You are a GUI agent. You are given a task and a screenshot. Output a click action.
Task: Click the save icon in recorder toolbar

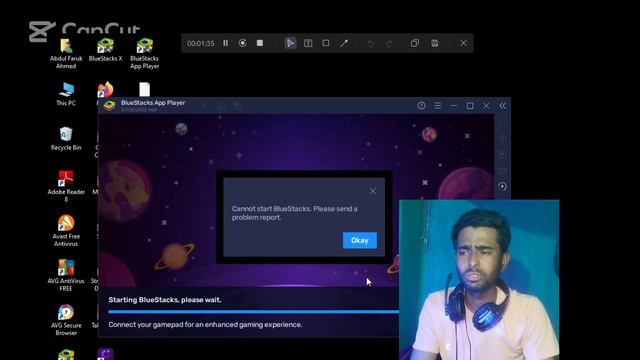pyautogui.click(x=435, y=43)
